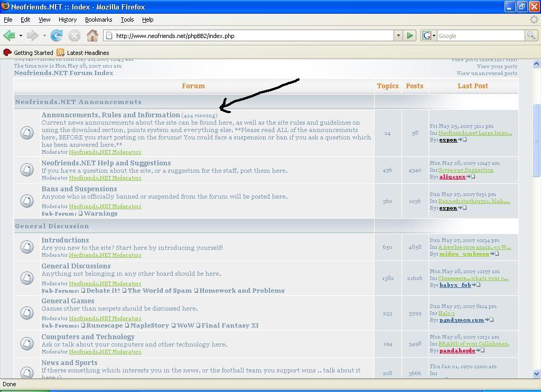This screenshot has height=392, width=541.
Task: Expand the address bar URL dropdown
Action: coord(398,35)
